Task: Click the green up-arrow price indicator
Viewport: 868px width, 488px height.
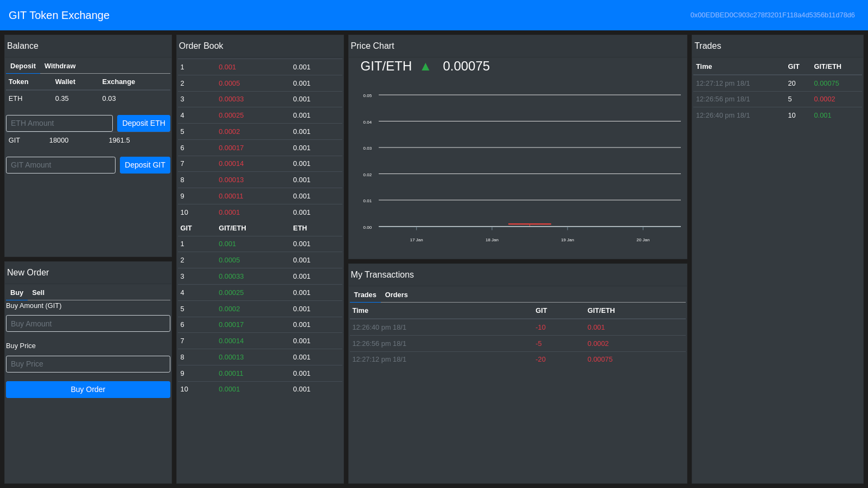Action: coord(425,67)
